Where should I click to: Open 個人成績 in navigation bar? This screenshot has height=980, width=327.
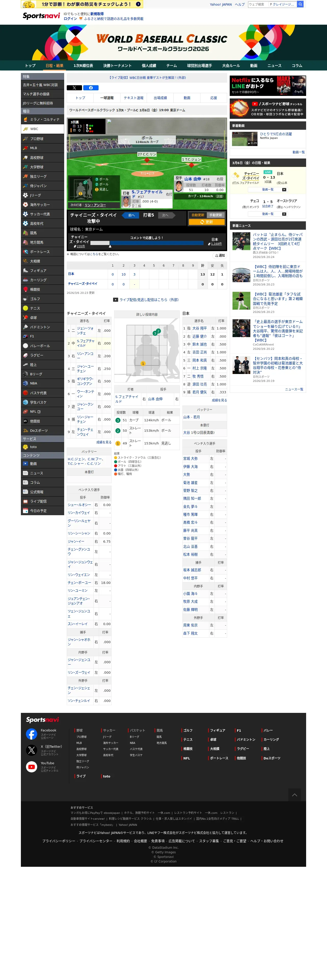coord(149,66)
